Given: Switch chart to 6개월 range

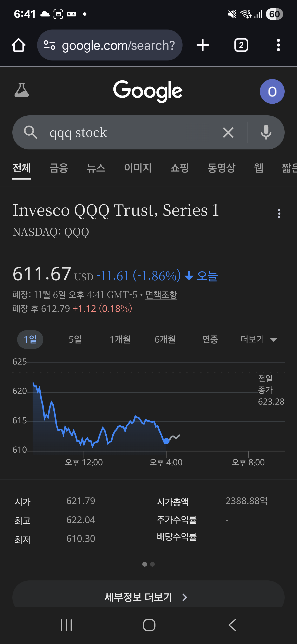Looking at the screenshot, I should pyautogui.click(x=165, y=340).
